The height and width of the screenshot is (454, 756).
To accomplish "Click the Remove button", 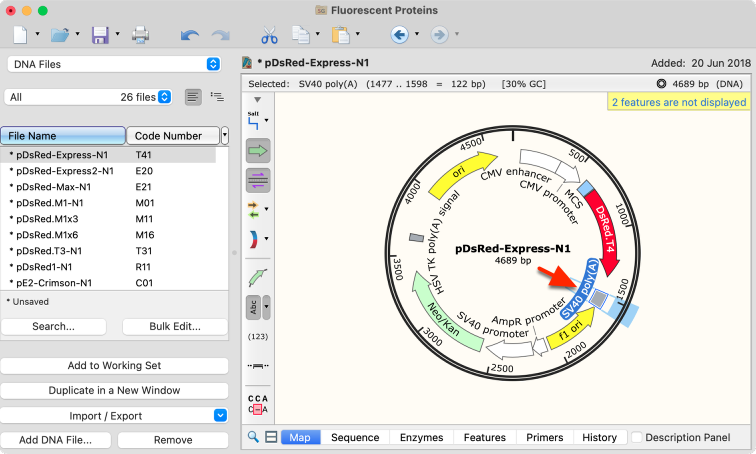I will [173, 440].
